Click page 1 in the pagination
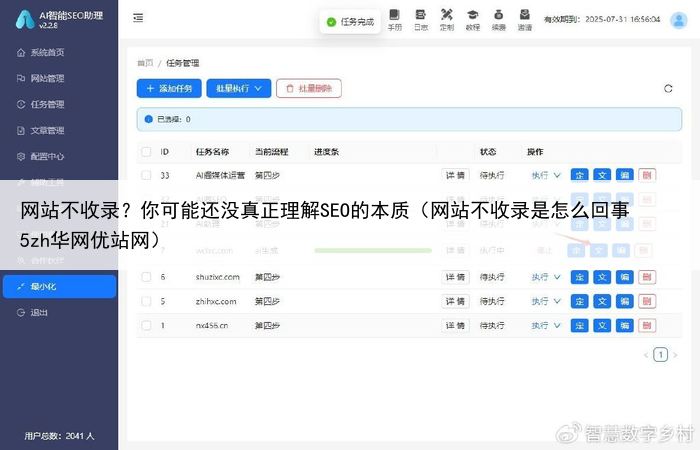 660,354
